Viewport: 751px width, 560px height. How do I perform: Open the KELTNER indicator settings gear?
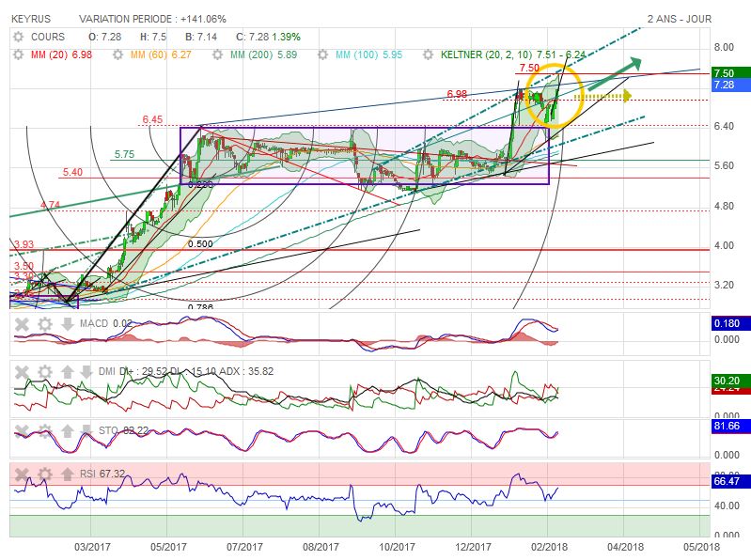(428, 54)
